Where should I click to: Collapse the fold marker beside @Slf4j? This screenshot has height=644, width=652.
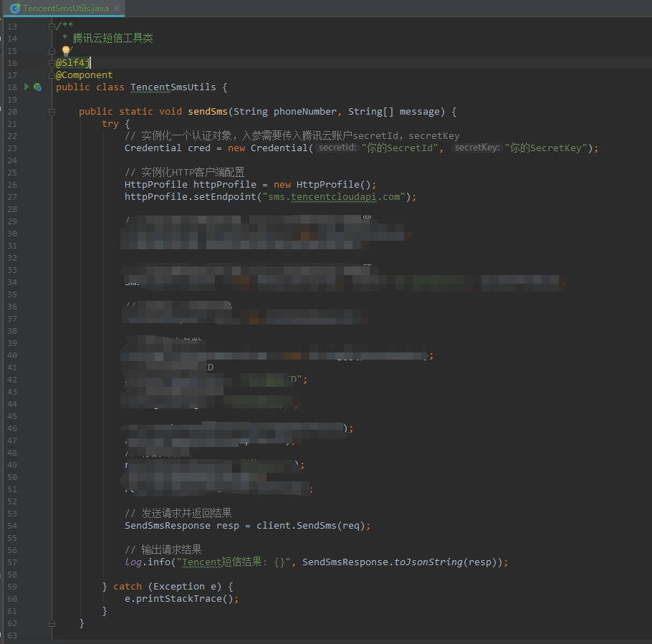(x=52, y=63)
